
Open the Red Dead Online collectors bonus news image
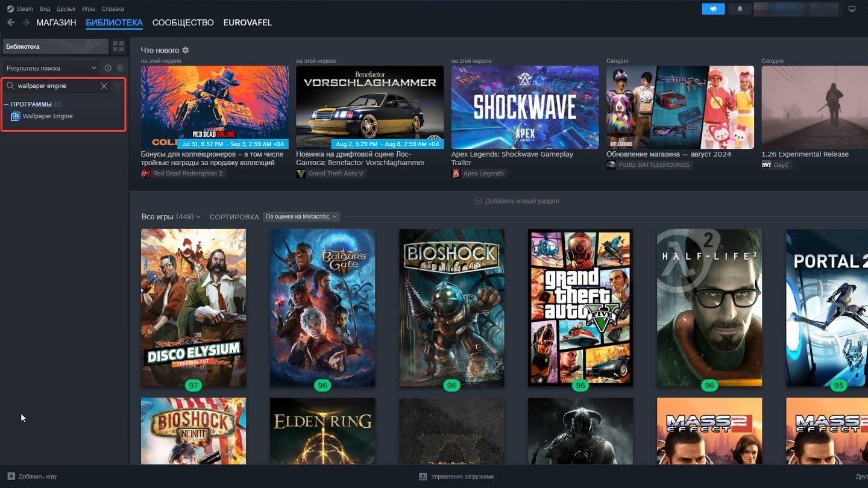(x=215, y=107)
